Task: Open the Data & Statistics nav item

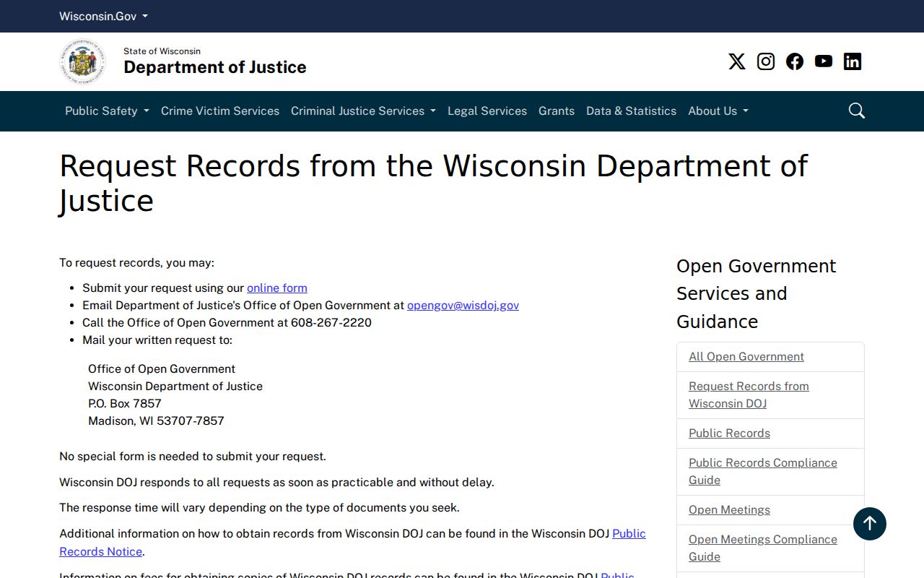Action: point(632,111)
